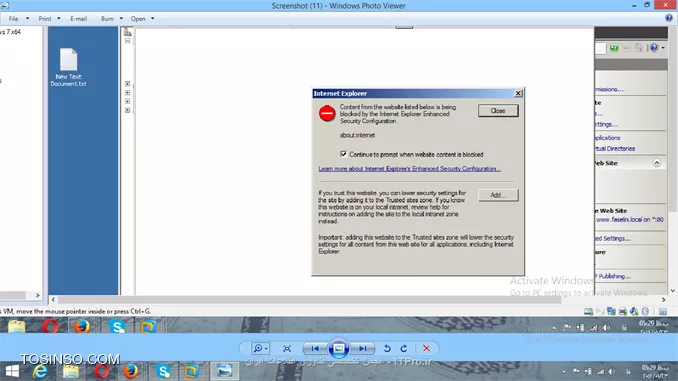Viewport: 678px width, 381px height.
Task: Open the File menu
Action: click(19, 19)
